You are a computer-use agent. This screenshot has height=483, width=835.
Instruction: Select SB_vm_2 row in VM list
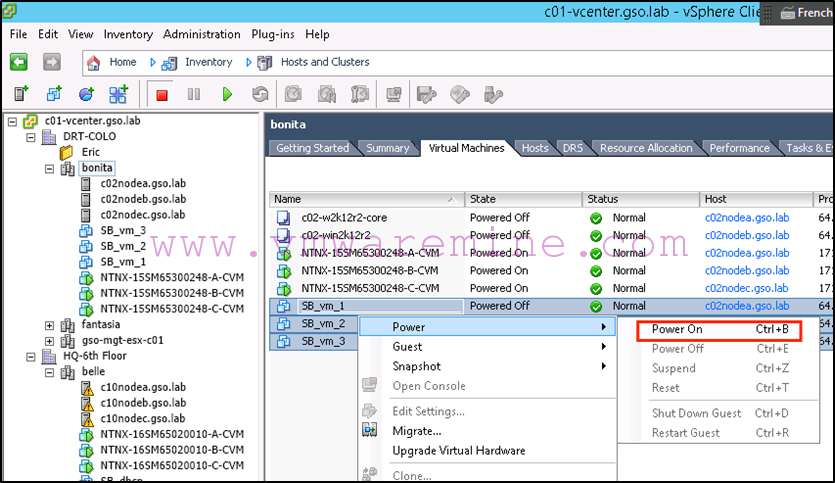[x=314, y=323]
